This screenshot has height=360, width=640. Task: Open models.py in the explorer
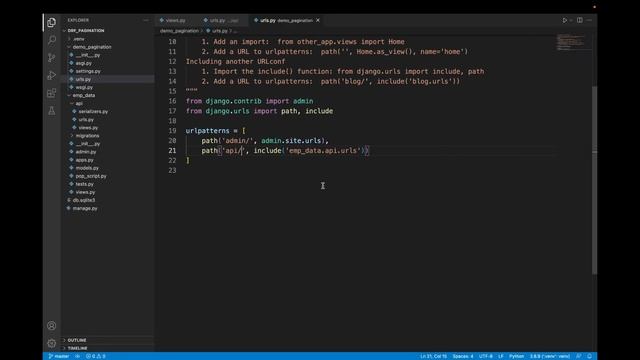tap(87, 168)
